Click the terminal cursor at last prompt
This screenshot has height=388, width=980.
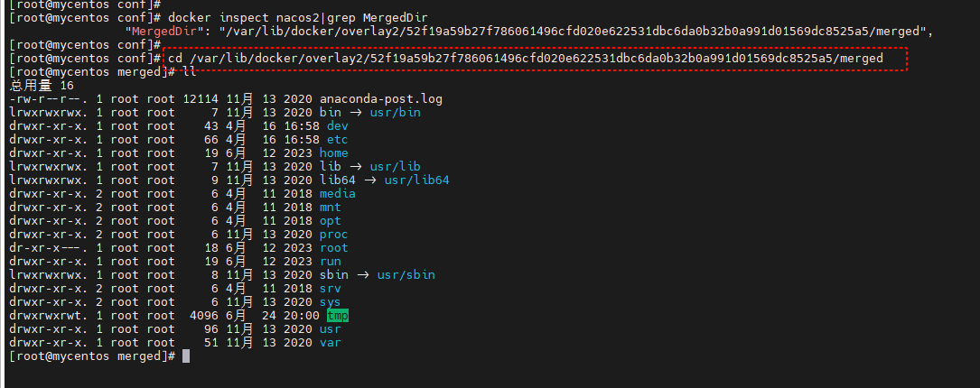[x=186, y=356]
